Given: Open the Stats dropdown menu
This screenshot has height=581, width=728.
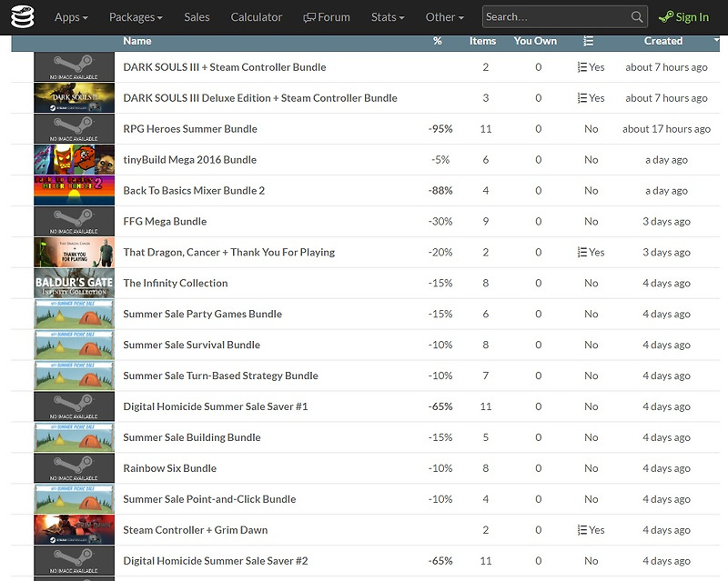Looking at the screenshot, I should click(388, 17).
